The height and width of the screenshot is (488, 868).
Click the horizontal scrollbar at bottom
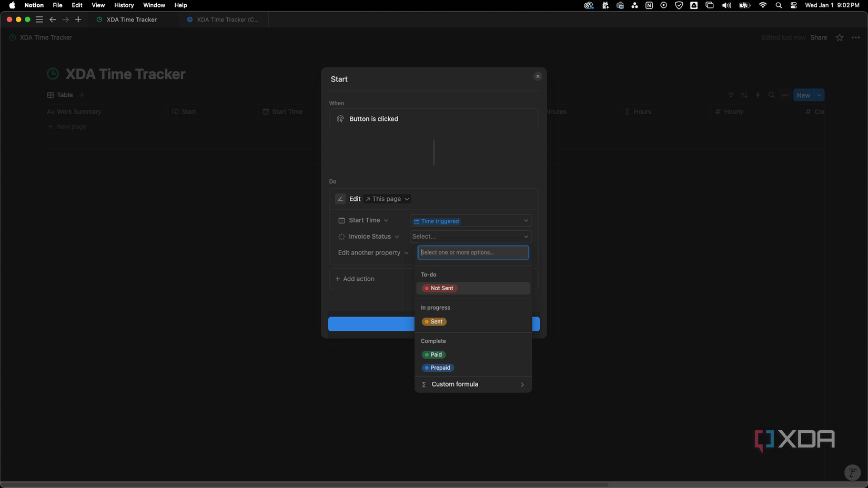point(305,484)
